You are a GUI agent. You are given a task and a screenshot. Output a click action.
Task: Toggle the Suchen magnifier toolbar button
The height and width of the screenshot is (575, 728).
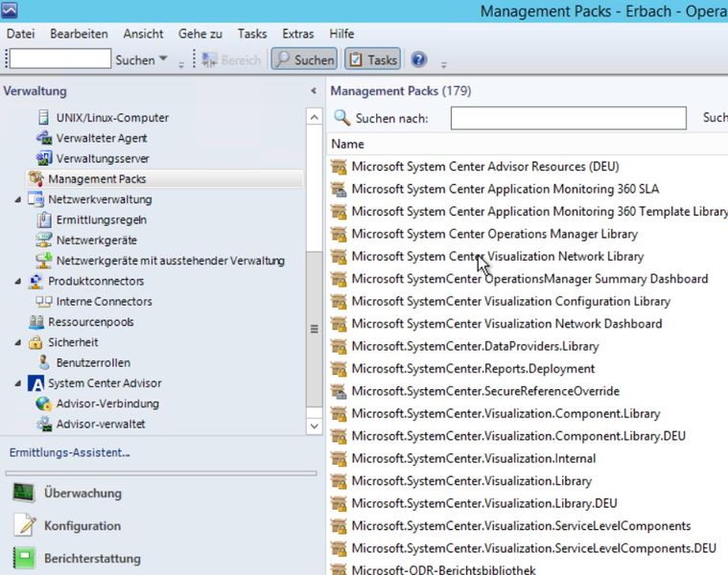[304, 59]
